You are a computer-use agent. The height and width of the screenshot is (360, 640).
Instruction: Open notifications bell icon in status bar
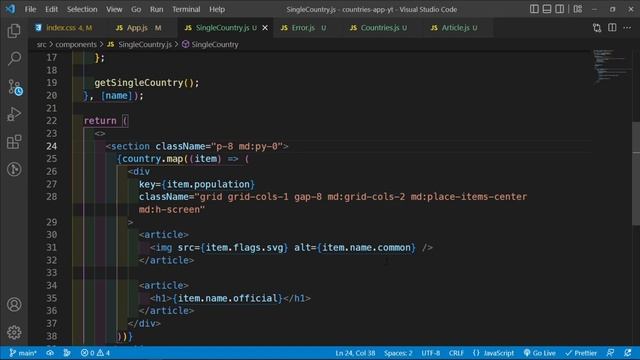coord(628,353)
